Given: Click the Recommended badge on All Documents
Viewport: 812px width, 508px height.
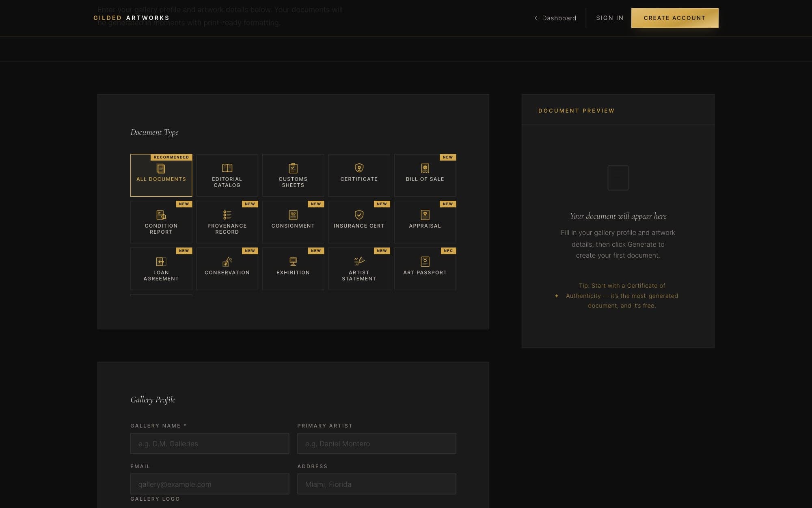Looking at the screenshot, I should tap(171, 157).
